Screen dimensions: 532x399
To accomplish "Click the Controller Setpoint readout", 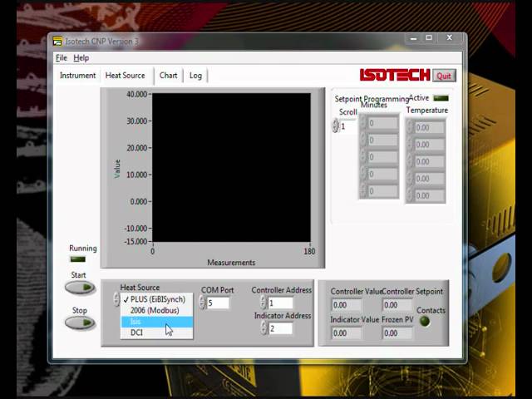I will [397, 305].
